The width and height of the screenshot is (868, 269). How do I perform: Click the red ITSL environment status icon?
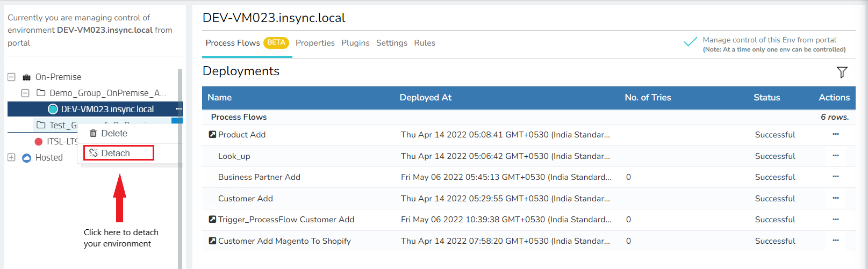click(39, 142)
